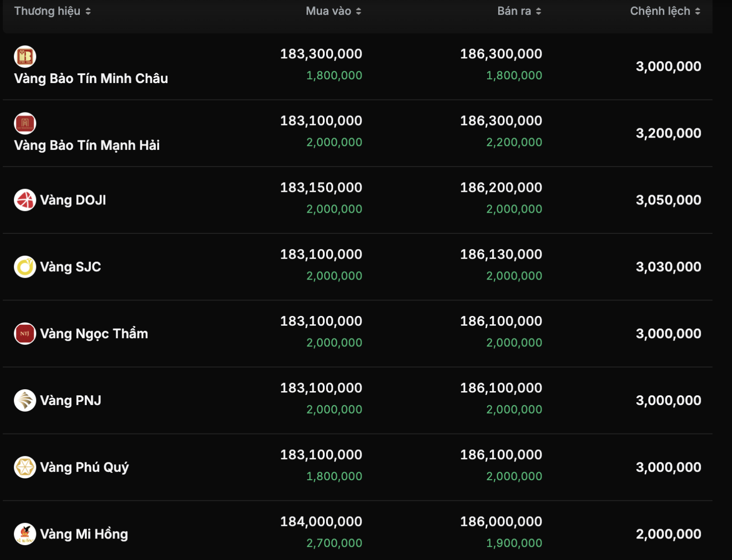The width and height of the screenshot is (732, 560).
Task: Open the Vàng DOJI brand name
Action: 73,200
